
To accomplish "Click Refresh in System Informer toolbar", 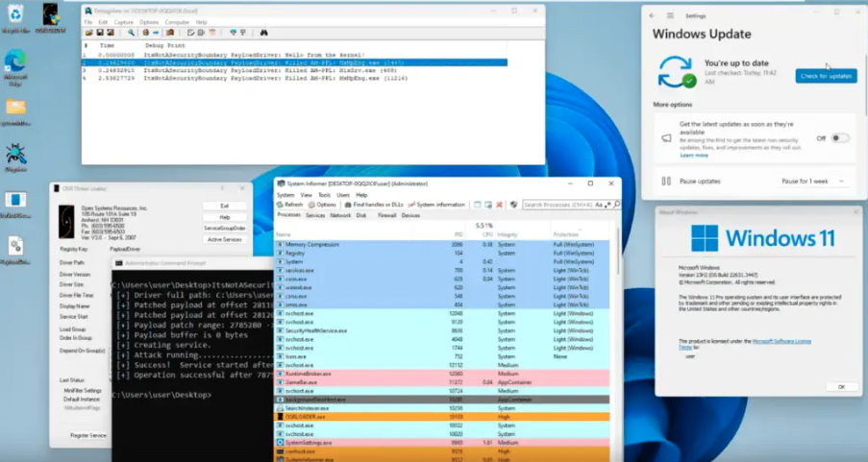I will click(x=290, y=205).
